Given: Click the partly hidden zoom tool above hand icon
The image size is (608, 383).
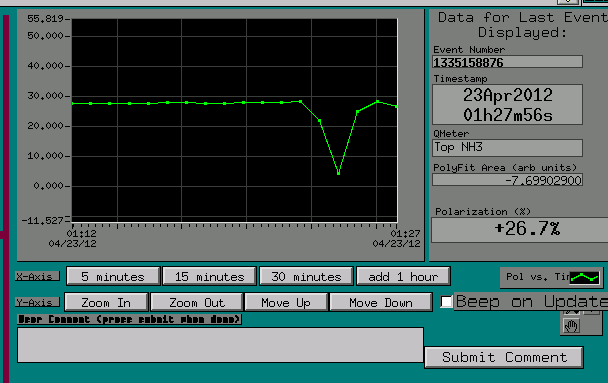Looking at the screenshot, I should (571, 312).
